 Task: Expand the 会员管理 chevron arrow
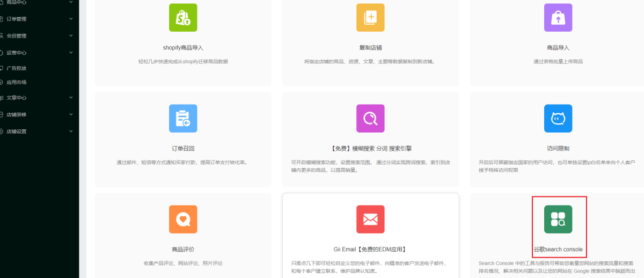pos(71,36)
